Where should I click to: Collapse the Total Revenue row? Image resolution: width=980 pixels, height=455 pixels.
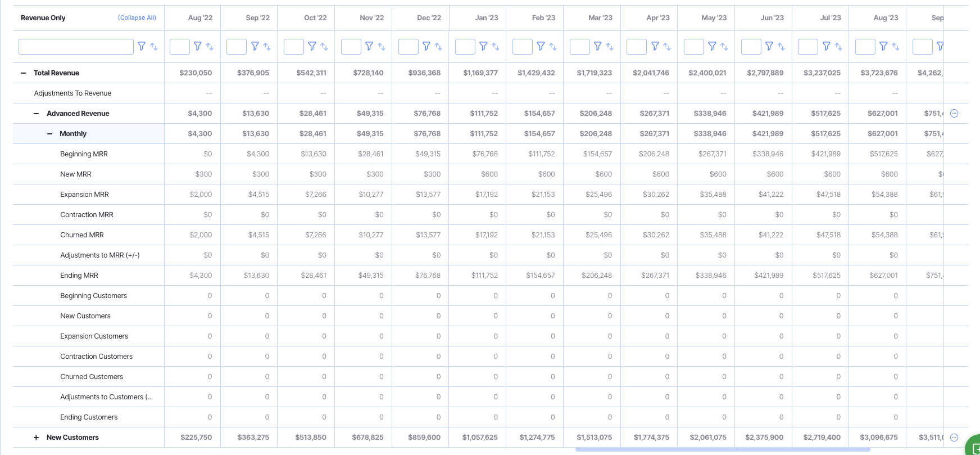[23, 73]
